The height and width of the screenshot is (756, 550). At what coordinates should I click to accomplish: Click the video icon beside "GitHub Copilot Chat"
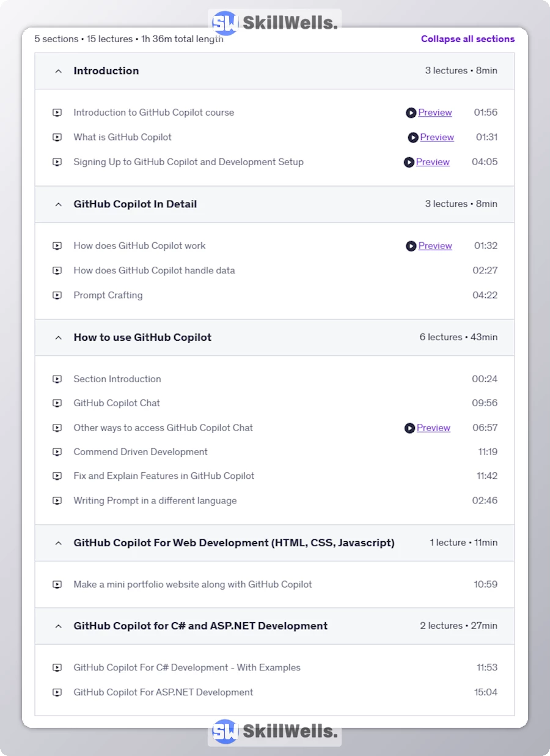pos(57,403)
